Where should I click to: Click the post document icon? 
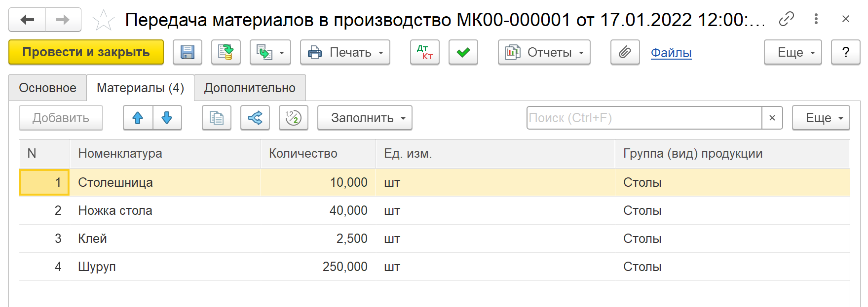226,52
